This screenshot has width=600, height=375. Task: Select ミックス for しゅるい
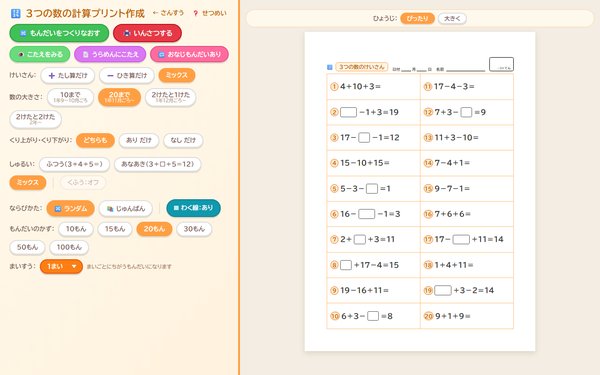tap(28, 183)
